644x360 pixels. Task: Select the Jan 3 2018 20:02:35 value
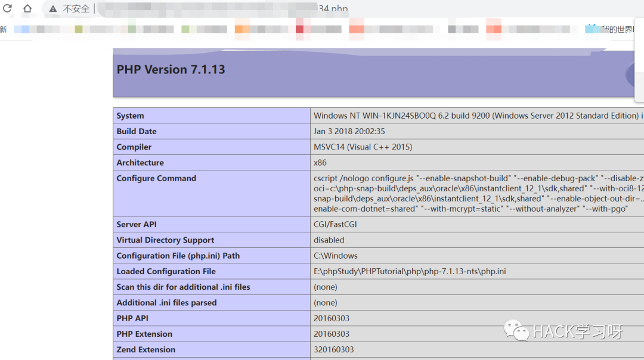(x=349, y=131)
